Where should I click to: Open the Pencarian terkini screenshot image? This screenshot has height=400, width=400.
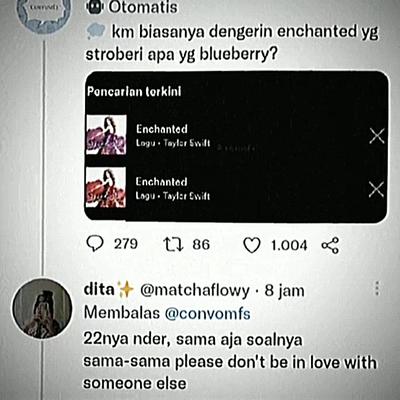click(236, 146)
